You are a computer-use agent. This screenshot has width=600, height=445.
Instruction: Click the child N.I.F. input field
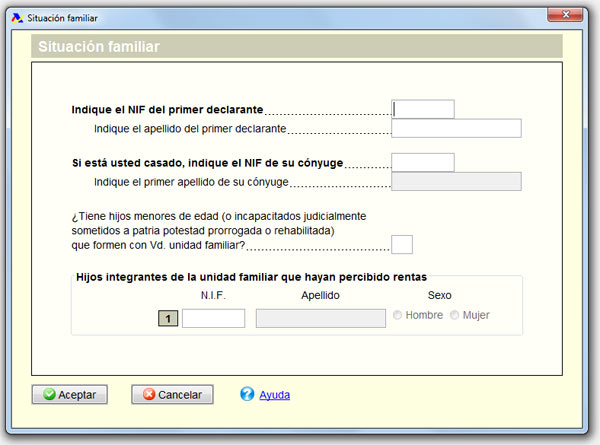coord(214,318)
